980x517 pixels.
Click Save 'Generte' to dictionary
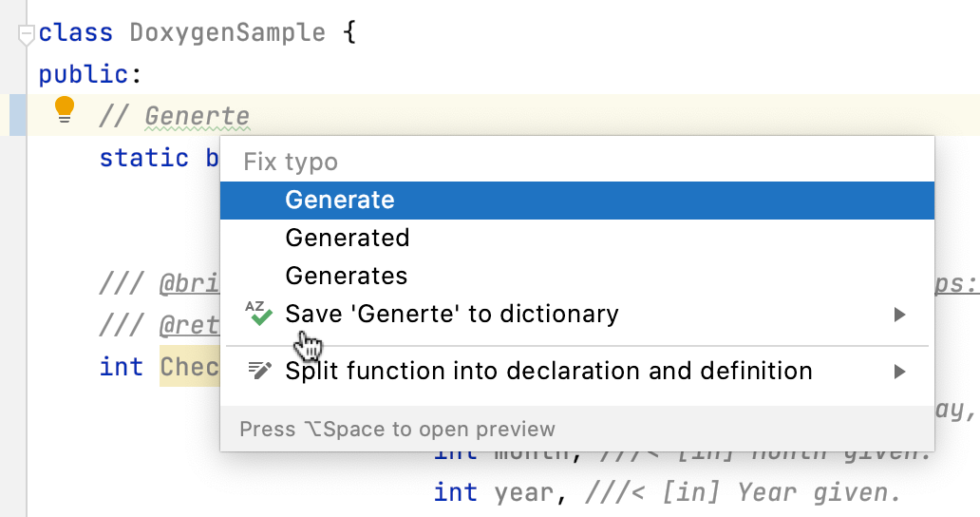coord(451,314)
